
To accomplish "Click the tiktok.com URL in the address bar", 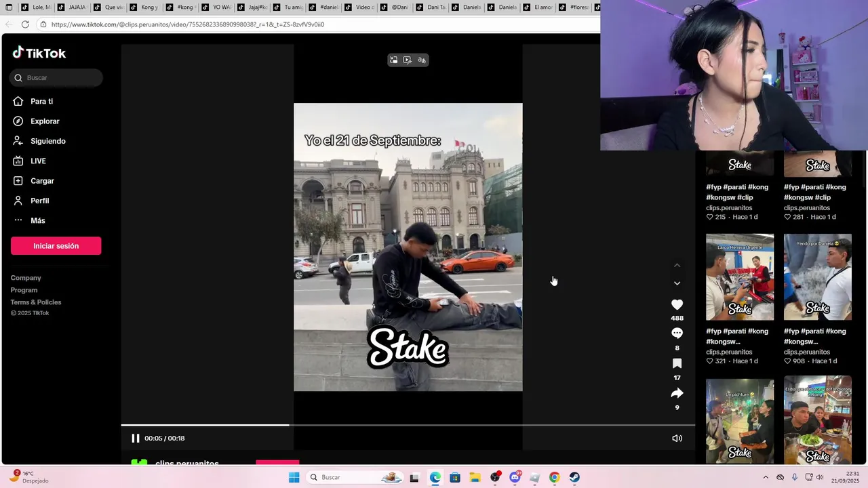I will pyautogui.click(x=188, y=24).
